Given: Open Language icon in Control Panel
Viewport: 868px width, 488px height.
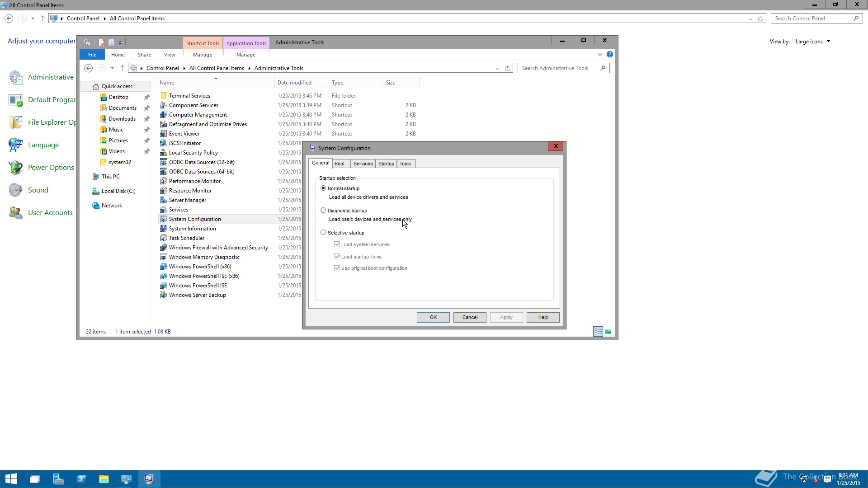Looking at the screenshot, I should pyautogui.click(x=15, y=145).
